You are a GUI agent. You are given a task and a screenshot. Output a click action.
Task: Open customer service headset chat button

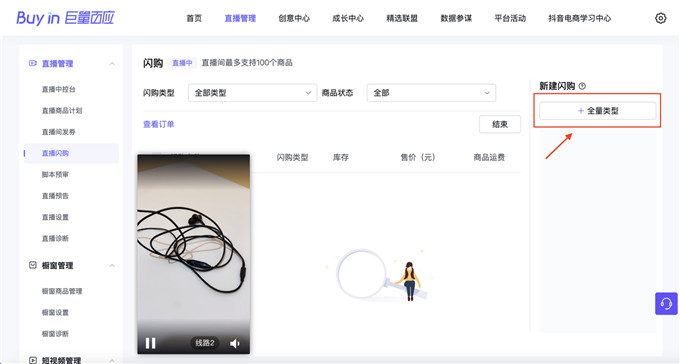pos(666,304)
